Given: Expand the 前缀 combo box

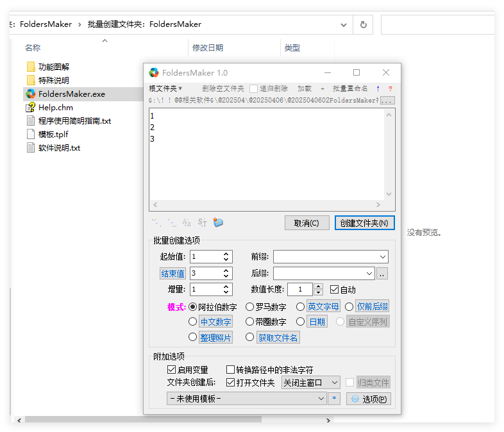Looking at the screenshot, I should [383, 257].
